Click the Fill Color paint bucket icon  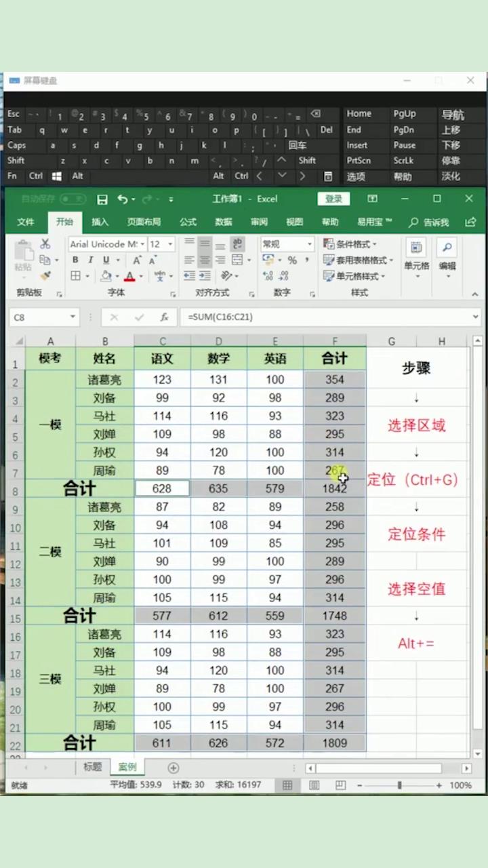(x=106, y=276)
